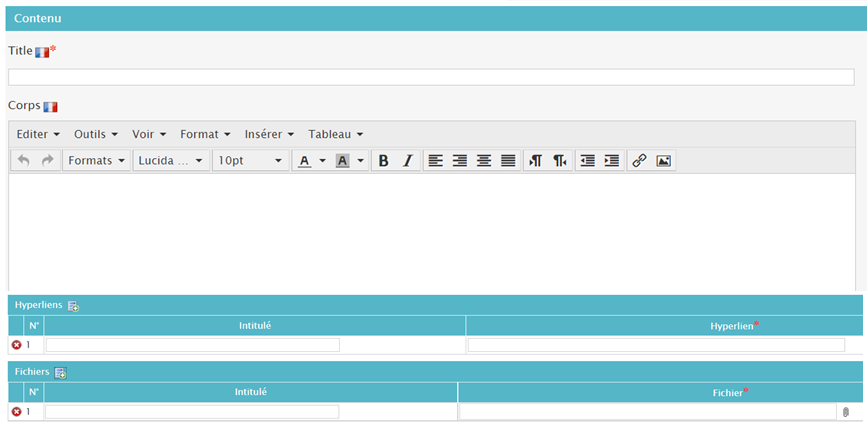867x423 pixels.
Task: Insert an image using the image icon
Action: [663, 161]
